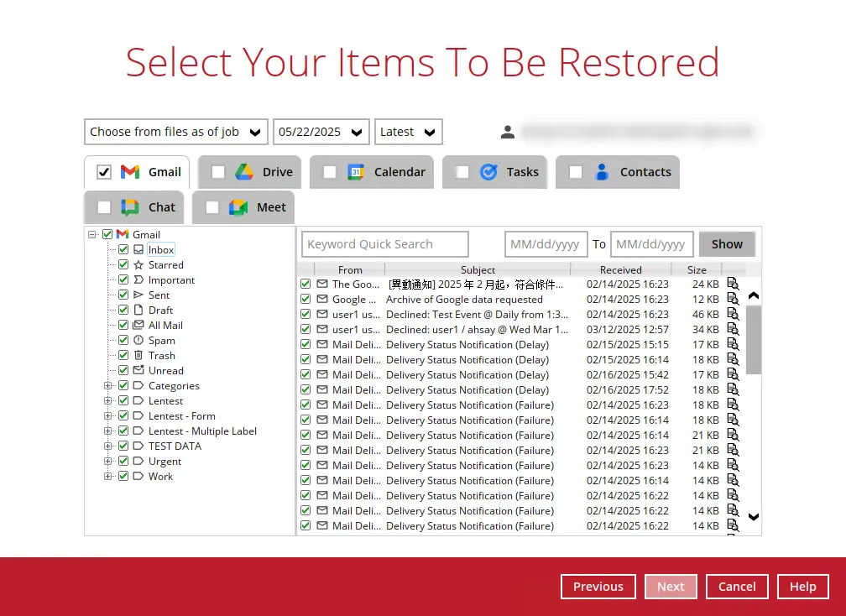846x616 pixels.
Task: Click the Next button to continue
Action: coord(671,586)
